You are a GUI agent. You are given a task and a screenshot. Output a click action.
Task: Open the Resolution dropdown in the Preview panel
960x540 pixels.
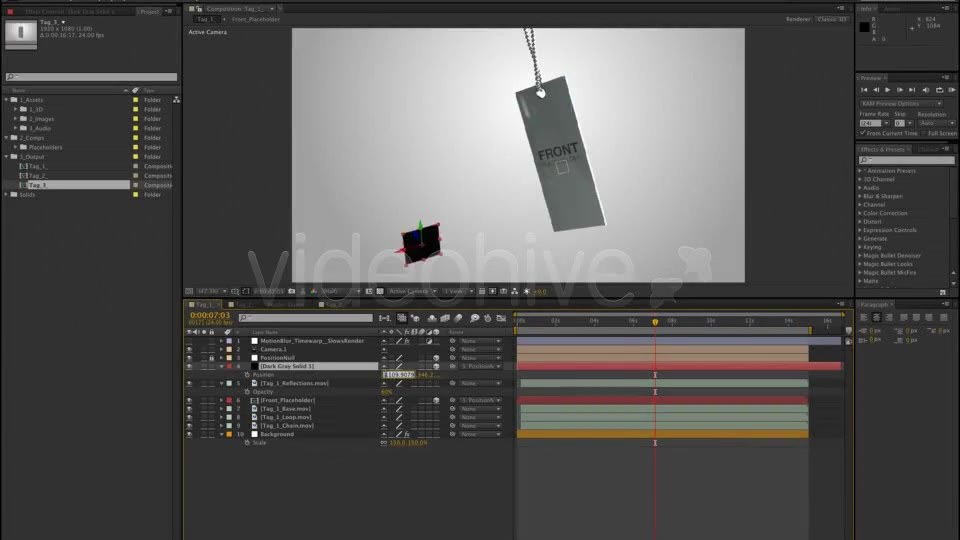click(x=936, y=123)
